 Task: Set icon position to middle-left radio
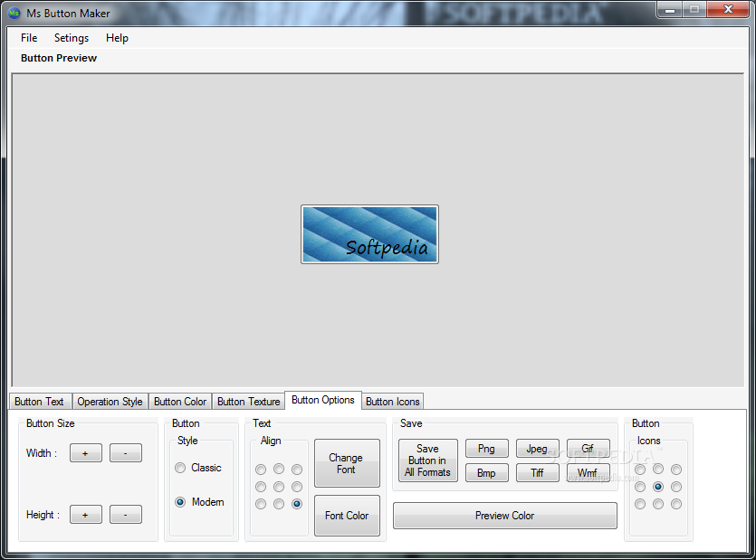click(x=640, y=487)
